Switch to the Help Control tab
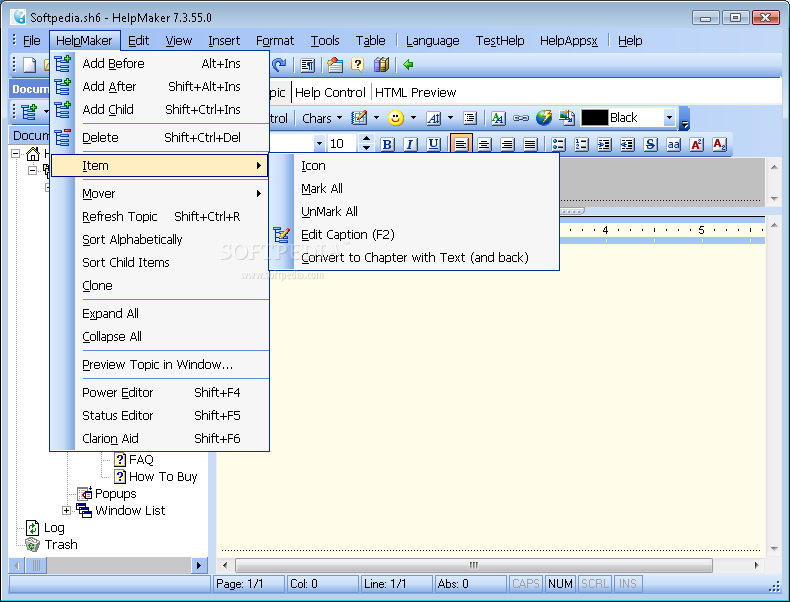The image size is (790, 602). [330, 93]
